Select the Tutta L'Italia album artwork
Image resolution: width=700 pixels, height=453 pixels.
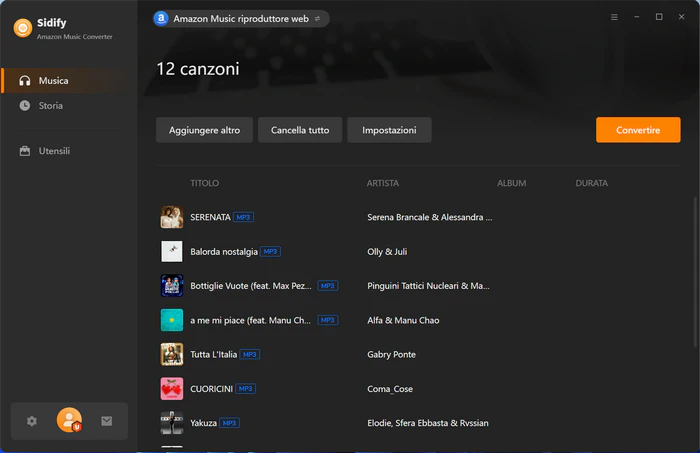pos(172,354)
